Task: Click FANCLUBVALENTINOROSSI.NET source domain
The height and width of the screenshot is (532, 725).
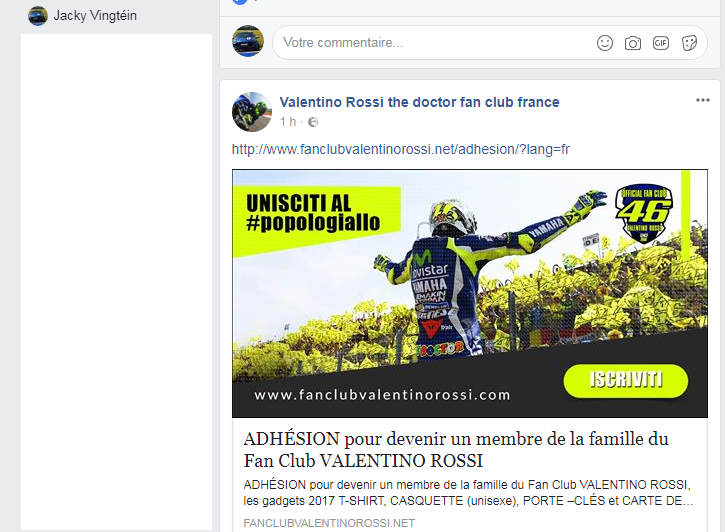Action: pyautogui.click(x=329, y=523)
